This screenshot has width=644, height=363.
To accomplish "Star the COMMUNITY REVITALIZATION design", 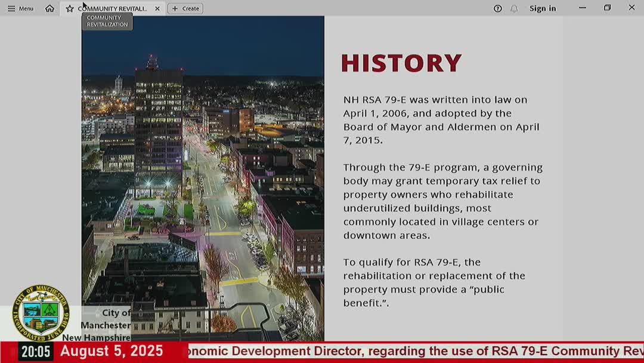I will (x=70, y=8).
